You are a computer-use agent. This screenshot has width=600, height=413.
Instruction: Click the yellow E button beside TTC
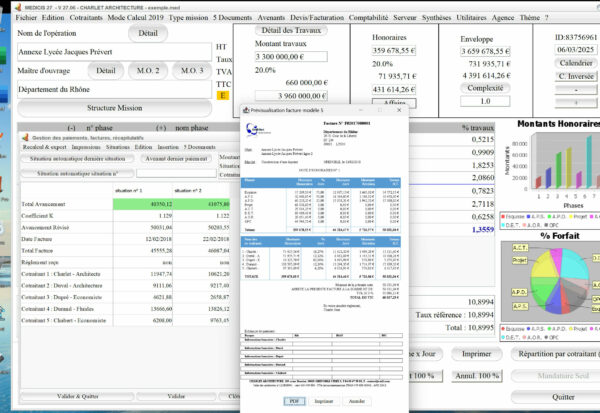point(223,95)
